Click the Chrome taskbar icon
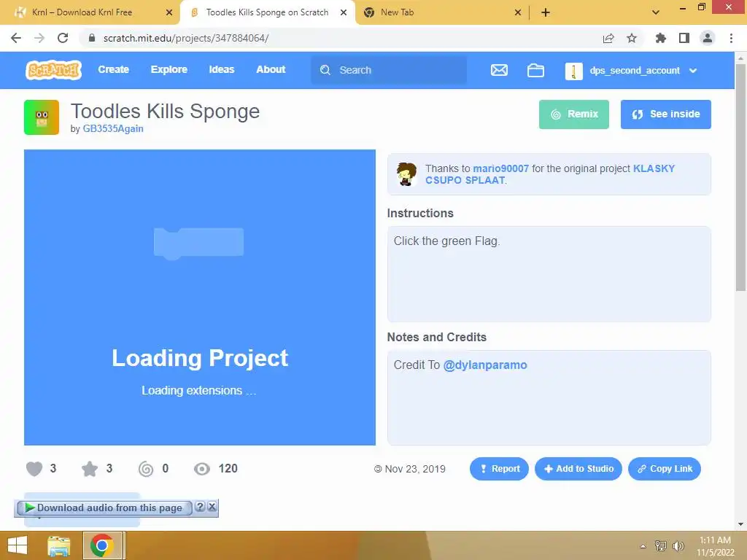The width and height of the screenshot is (747, 560). click(102, 545)
